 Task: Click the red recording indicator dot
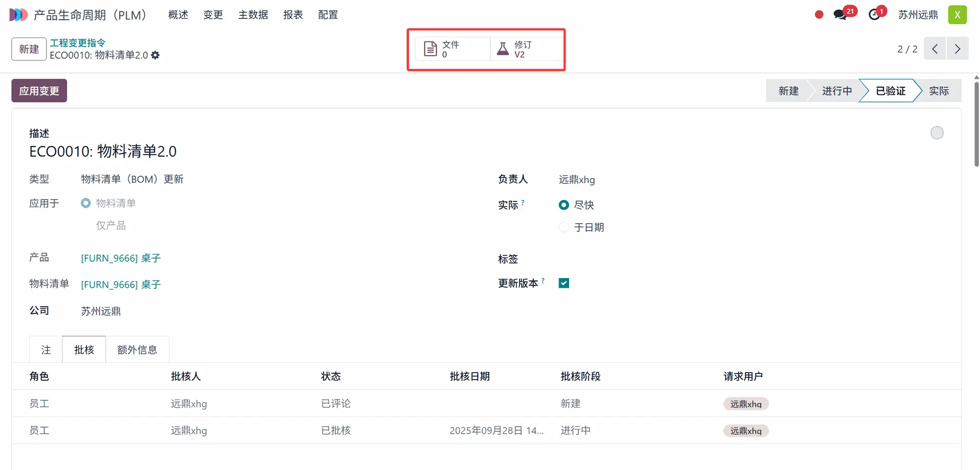pyautogui.click(x=819, y=15)
